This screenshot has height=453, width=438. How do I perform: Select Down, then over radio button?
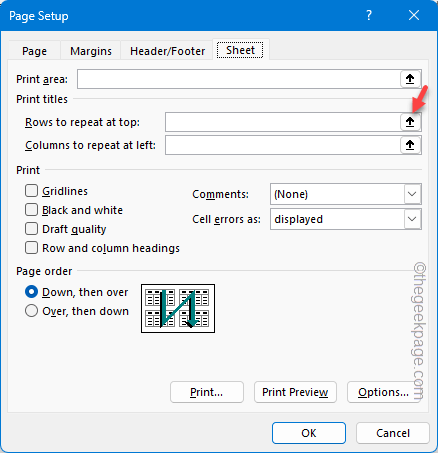[x=31, y=292]
